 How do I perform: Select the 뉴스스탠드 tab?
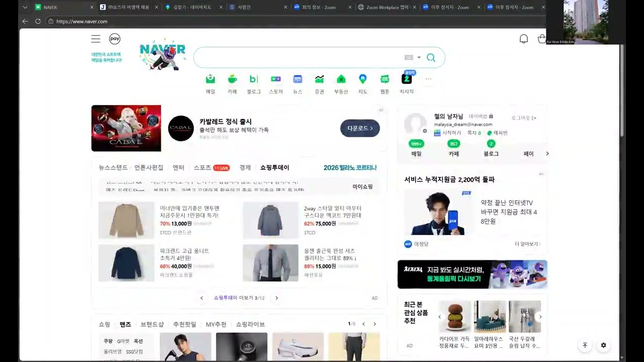(x=113, y=167)
